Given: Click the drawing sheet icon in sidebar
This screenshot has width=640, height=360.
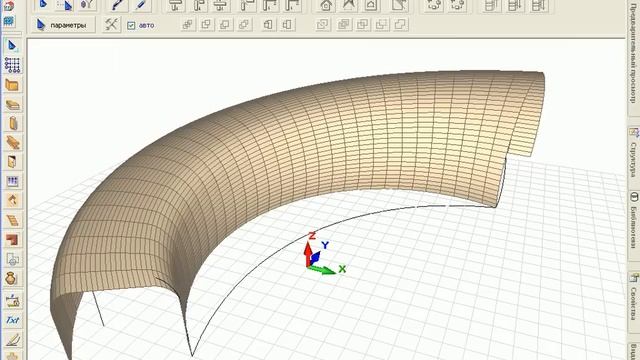Looking at the screenshot, I should (12, 259).
